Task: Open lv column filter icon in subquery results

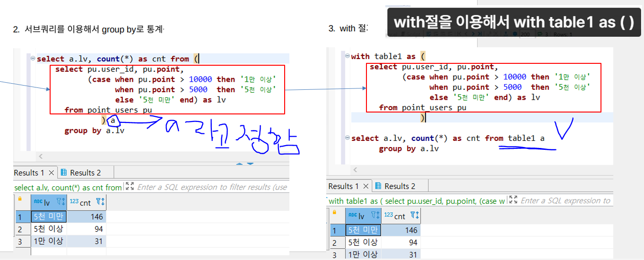Action: pyautogui.click(x=60, y=202)
